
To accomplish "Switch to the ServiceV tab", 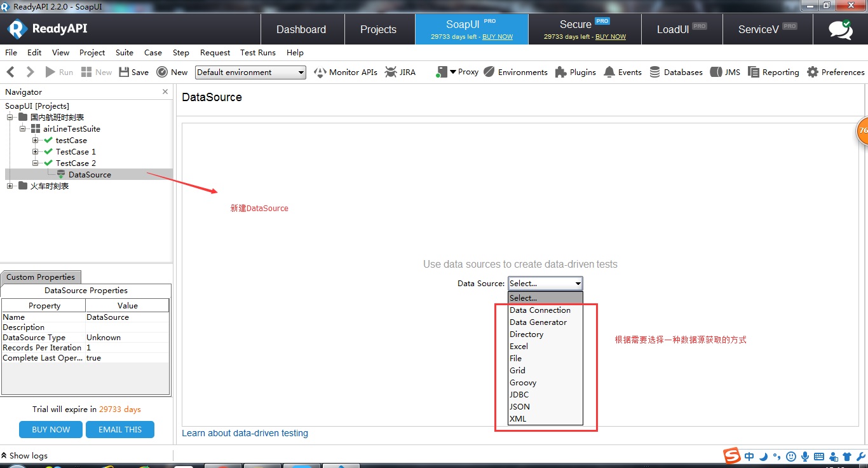I will pos(767,29).
